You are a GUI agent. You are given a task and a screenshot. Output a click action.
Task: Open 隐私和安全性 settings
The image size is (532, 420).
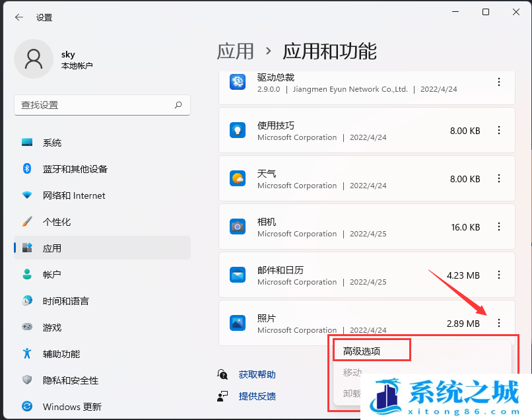[102, 380]
